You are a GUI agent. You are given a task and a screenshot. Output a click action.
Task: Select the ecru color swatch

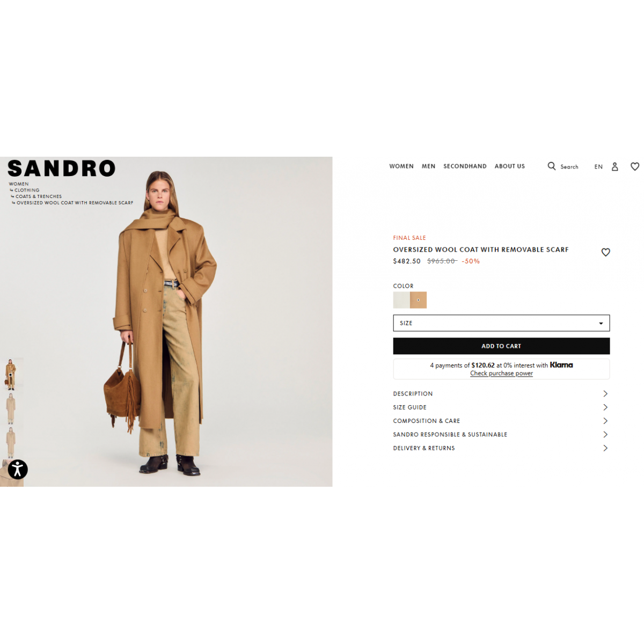point(401,300)
